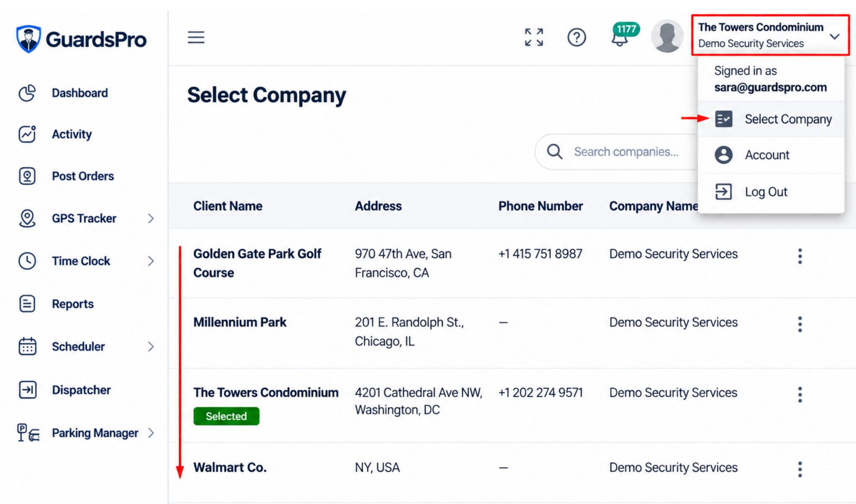856x504 pixels.
Task: Click the search magnifier icon
Action: click(554, 151)
